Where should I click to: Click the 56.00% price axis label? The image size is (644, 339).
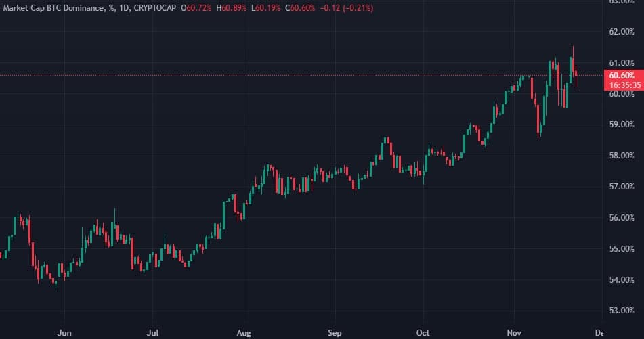[x=622, y=218]
